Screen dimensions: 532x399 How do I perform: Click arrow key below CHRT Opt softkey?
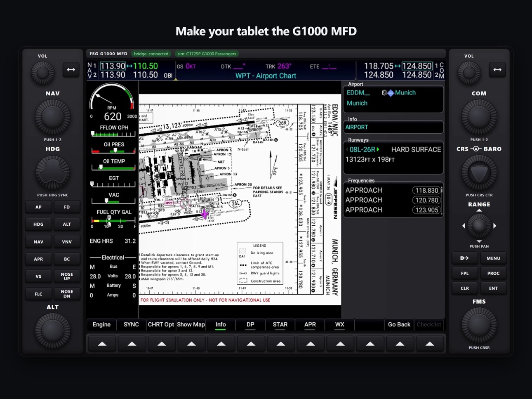pyautogui.click(x=162, y=343)
